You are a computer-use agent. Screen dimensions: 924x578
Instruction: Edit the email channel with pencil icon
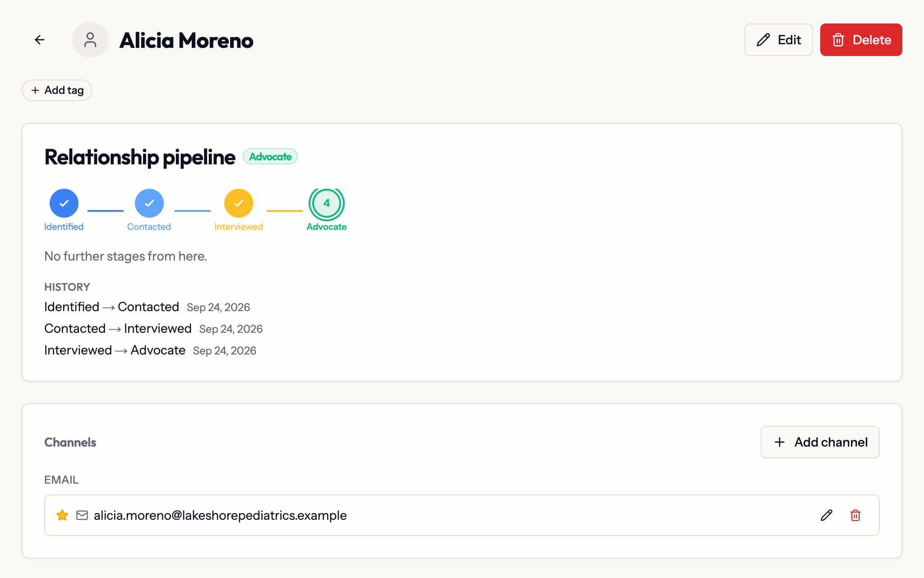pos(827,515)
